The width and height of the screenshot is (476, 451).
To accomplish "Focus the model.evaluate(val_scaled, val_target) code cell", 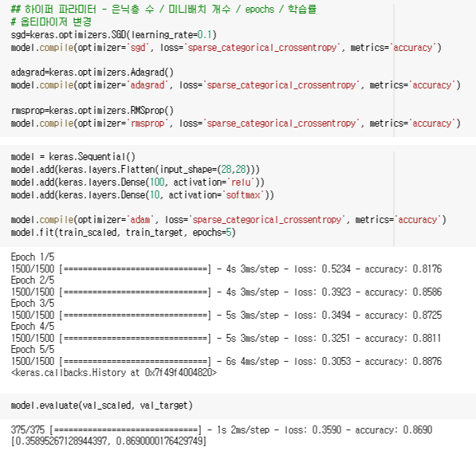I will click(x=238, y=406).
